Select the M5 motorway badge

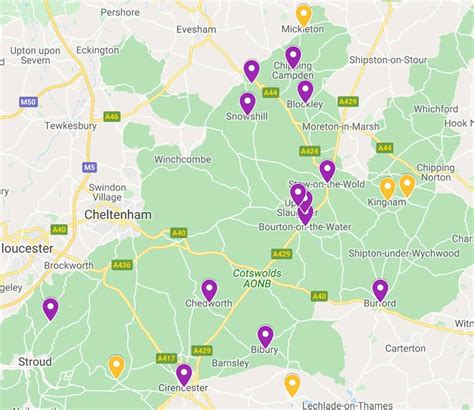pos(90,167)
